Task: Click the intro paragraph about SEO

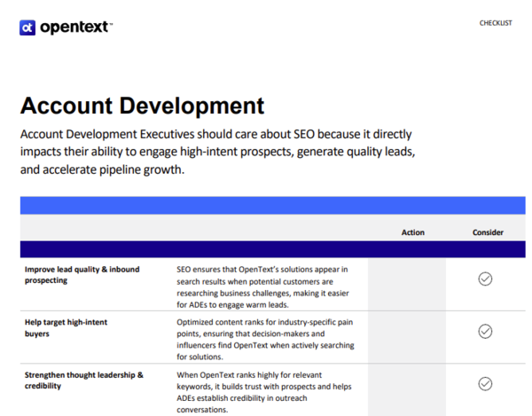Action: click(x=217, y=152)
